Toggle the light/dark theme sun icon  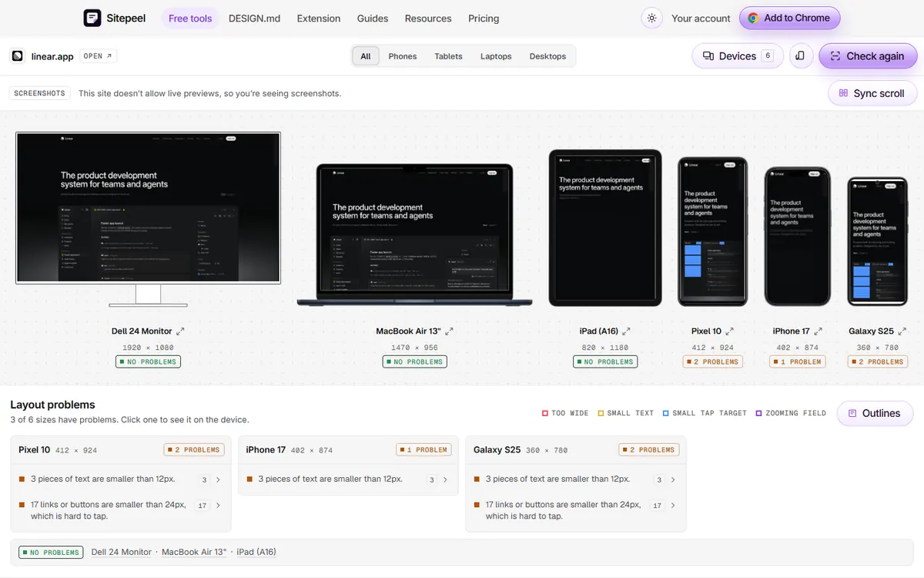(652, 18)
